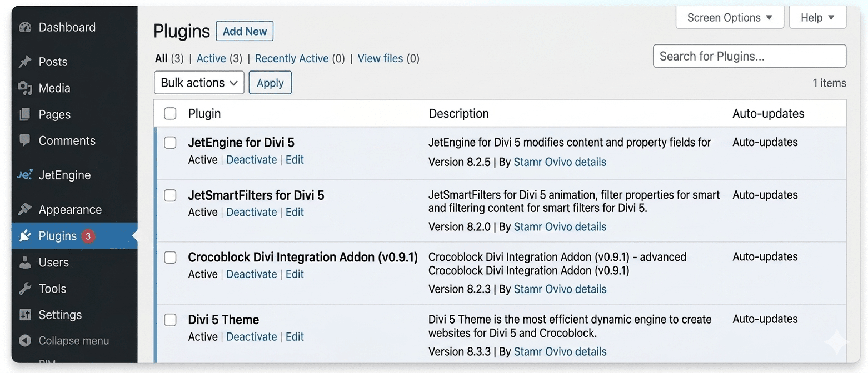Click the Dashboard gauge icon

(25, 27)
